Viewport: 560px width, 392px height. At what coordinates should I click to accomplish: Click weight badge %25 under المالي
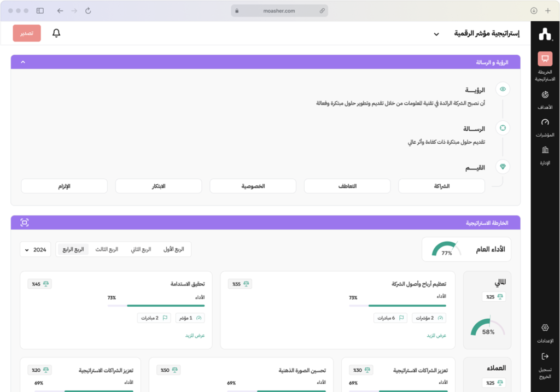point(494,297)
